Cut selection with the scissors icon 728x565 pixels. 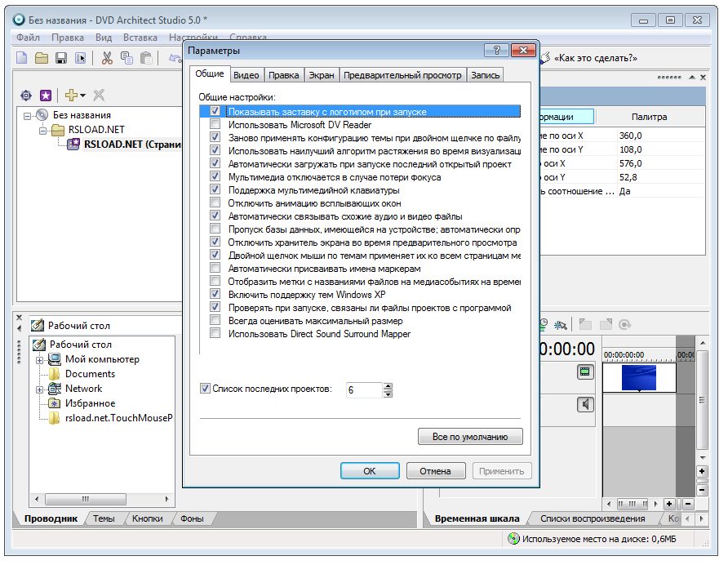point(107,58)
